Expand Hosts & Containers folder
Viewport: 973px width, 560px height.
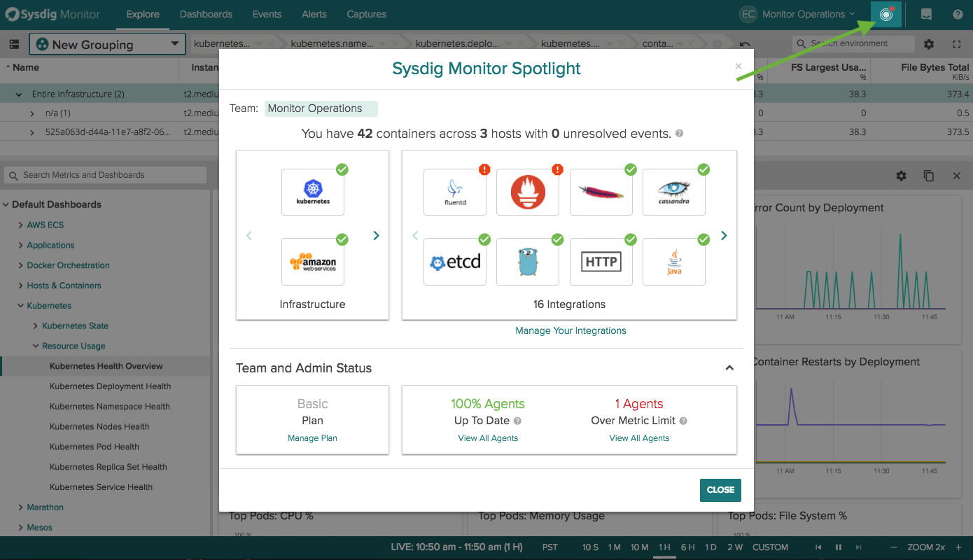(21, 286)
